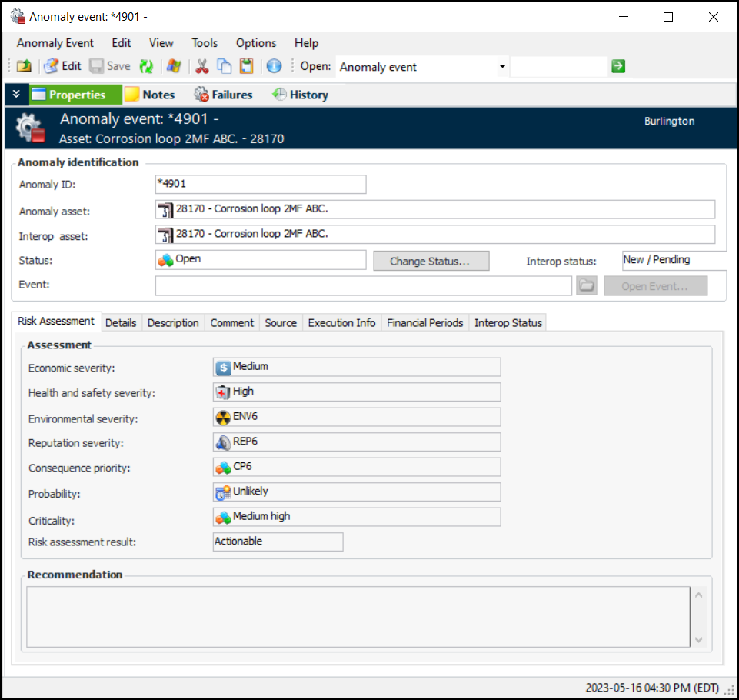
Task: Click the folder-up icon at toolbar start
Action: pos(23,67)
